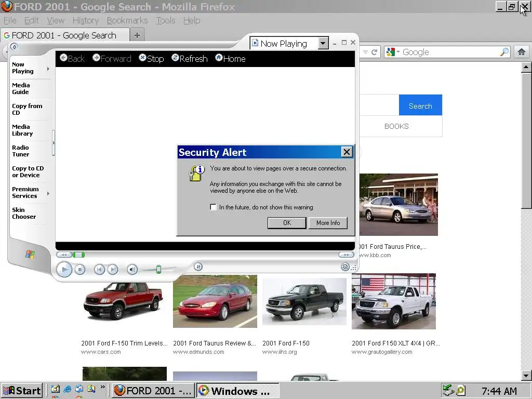The image size is (532, 399).
Task: Open the Now Playing dropdown list
Action: pyautogui.click(x=323, y=44)
